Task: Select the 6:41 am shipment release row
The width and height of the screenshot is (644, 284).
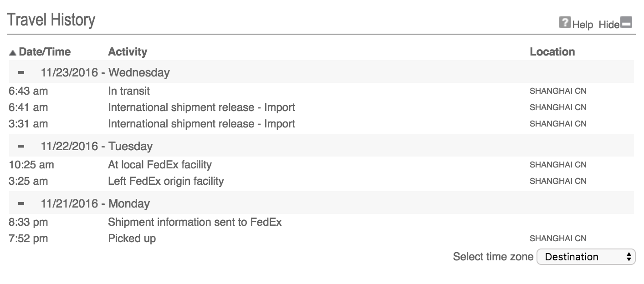Action: coord(321,107)
